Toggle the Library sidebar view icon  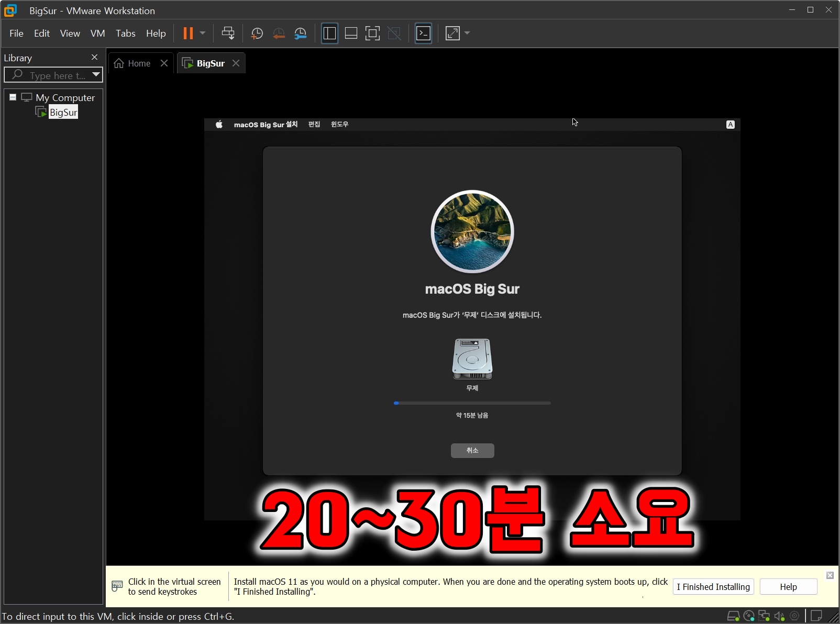point(329,34)
